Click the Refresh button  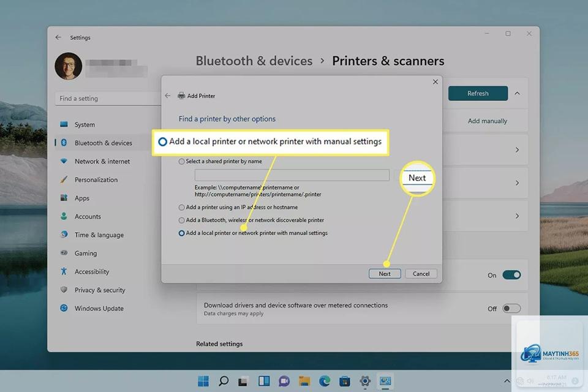(478, 93)
